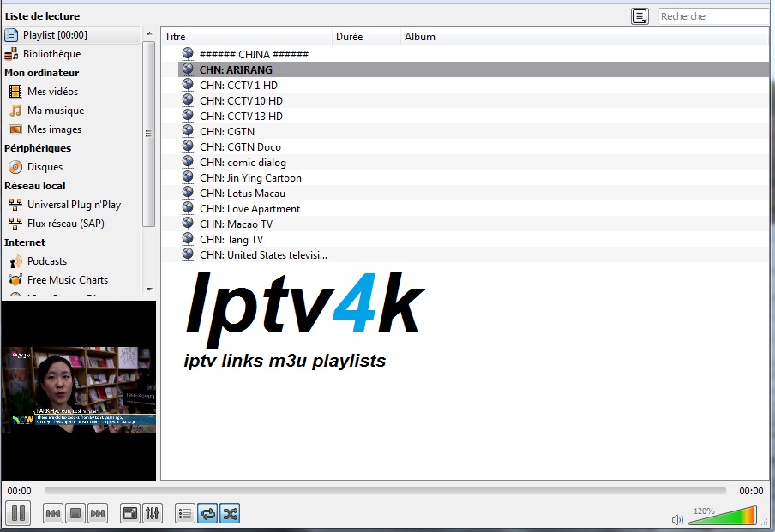Screen dimensions: 775x532
Task: Skip to the next playlist item
Action: click(x=98, y=514)
